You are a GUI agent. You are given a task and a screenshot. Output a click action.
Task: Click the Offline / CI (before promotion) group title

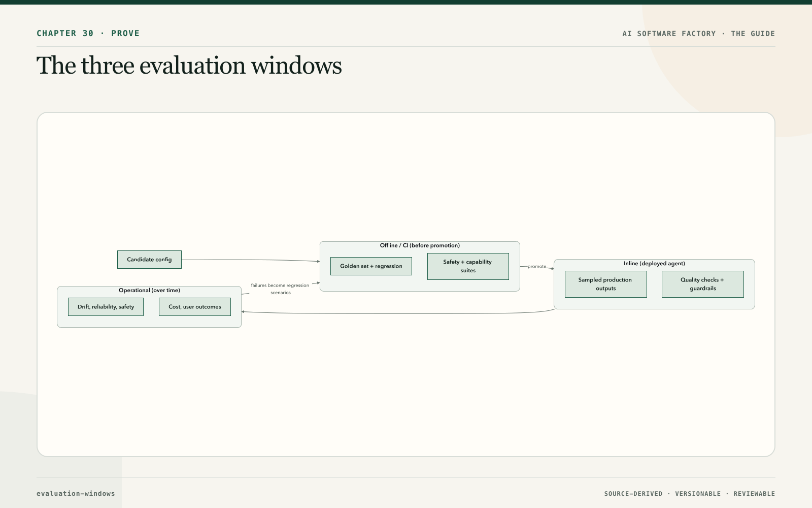pos(420,245)
